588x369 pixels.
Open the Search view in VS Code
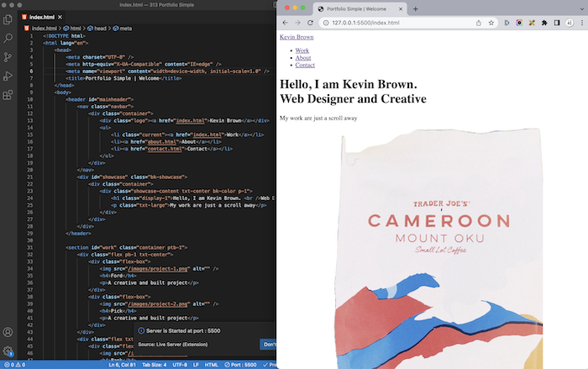click(8, 38)
